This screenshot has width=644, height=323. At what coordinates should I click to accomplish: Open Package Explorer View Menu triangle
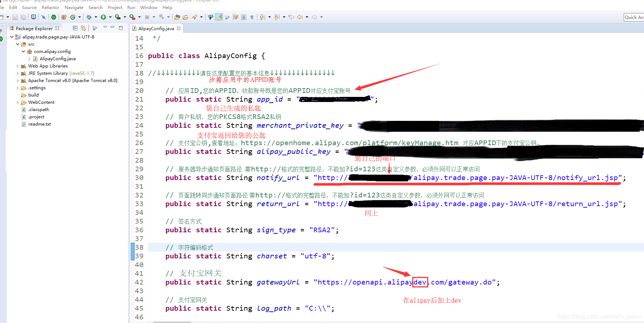[x=105, y=27]
